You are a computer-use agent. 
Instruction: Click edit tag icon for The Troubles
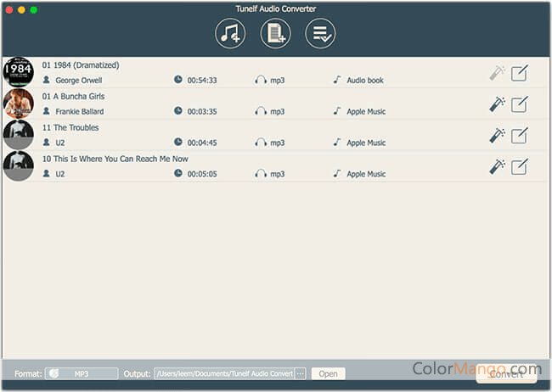[x=520, y=136]
